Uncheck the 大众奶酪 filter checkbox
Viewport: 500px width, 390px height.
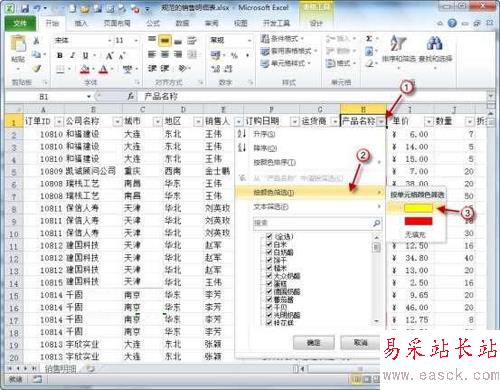(x=269, y=275)
